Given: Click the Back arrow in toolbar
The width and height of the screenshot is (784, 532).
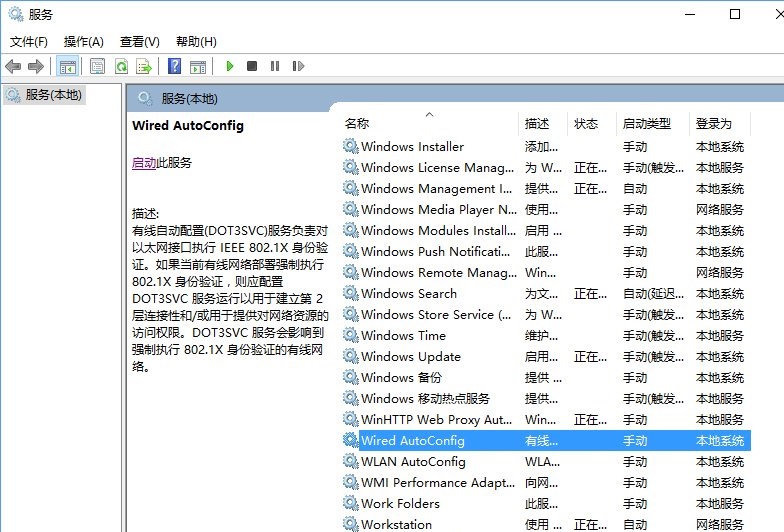Looking at the screenshot, I should [13, 66].
